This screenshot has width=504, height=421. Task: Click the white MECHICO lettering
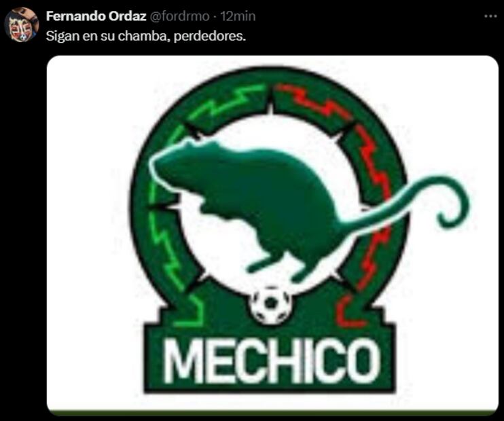click(x=272, y=361)
